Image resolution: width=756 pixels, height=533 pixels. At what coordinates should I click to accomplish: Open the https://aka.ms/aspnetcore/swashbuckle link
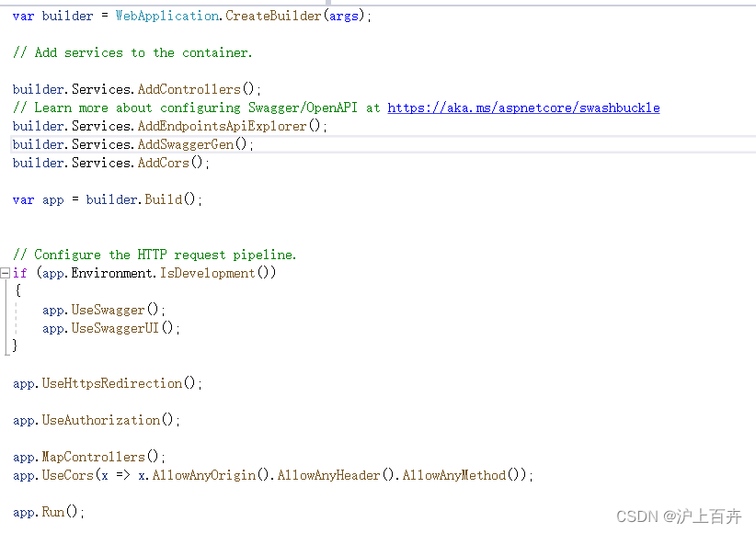(x=523, y=107)
